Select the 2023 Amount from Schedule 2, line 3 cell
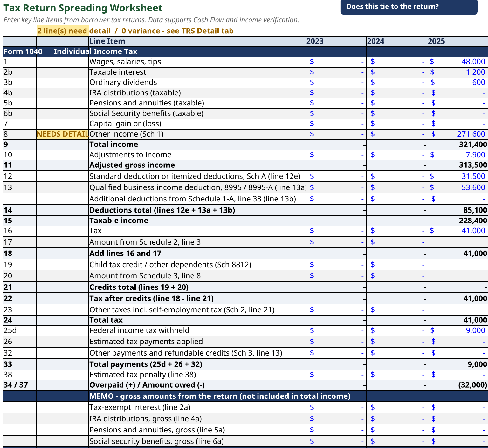 pos(336,242)
